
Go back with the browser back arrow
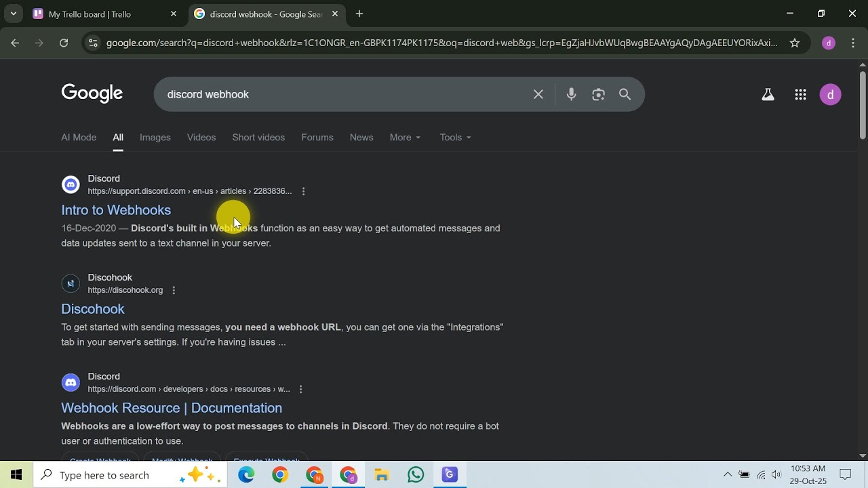coord(15,43)
